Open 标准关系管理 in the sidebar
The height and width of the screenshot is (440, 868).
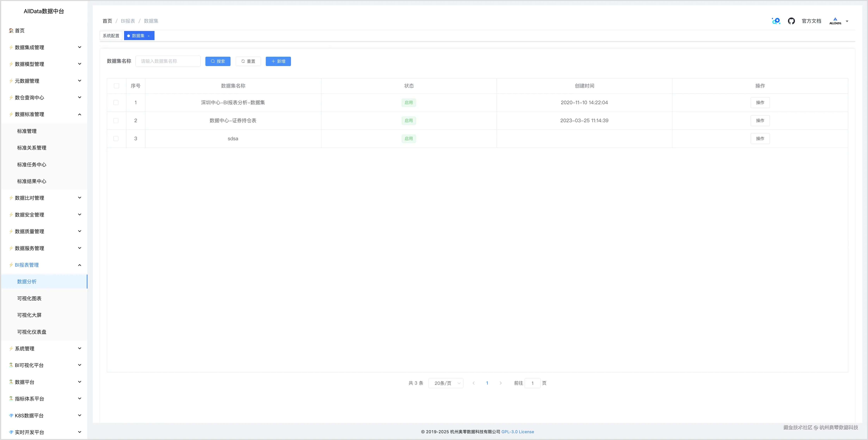(x=32, y=148)
